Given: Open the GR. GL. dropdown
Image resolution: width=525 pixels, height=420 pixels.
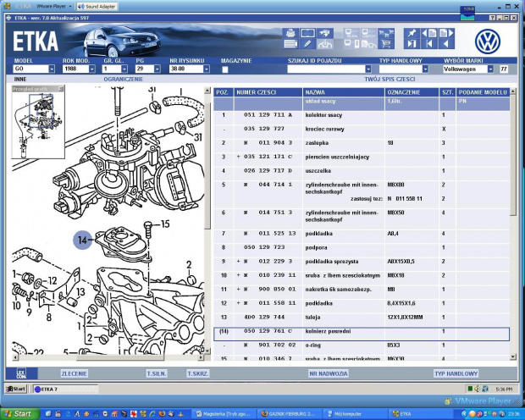Looking at the screenshot, I should (x=124, y=69).
